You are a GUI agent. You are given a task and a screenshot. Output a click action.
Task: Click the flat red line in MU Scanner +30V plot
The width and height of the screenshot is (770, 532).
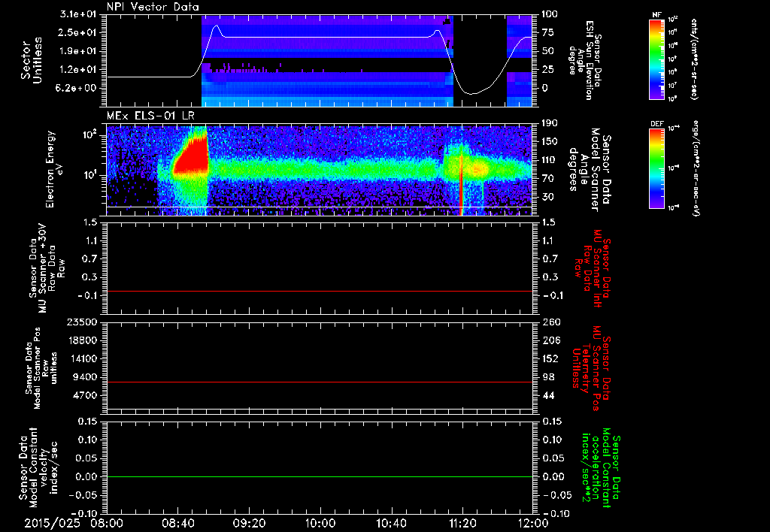[319, 292]
